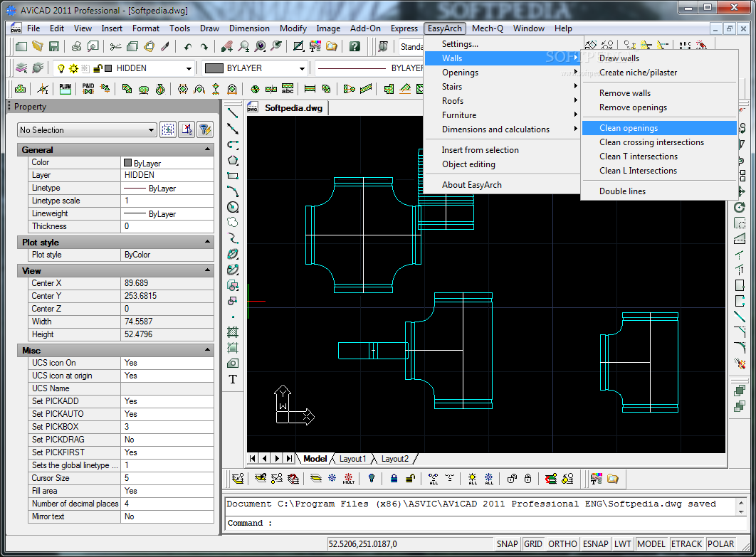Open the Mech-Q menu

[x=488, y=28]
